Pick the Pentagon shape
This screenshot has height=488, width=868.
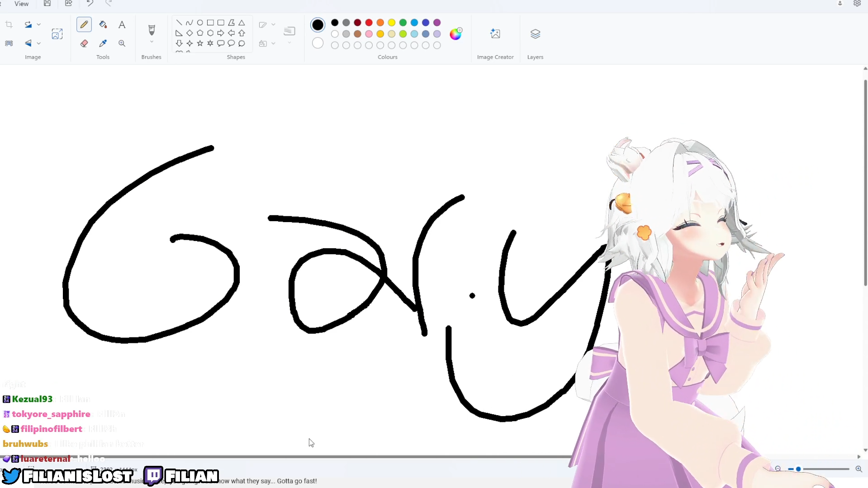pyautogui.click(x=200, y=33)
